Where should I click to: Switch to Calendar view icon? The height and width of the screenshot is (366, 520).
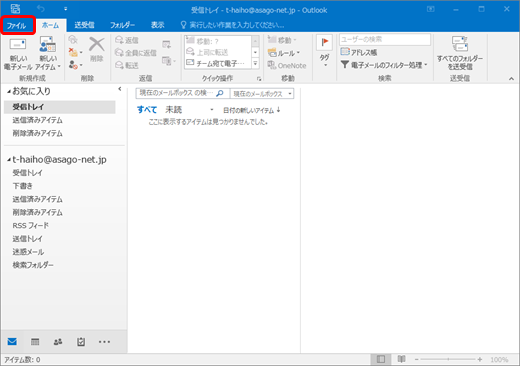coord(35,341)
